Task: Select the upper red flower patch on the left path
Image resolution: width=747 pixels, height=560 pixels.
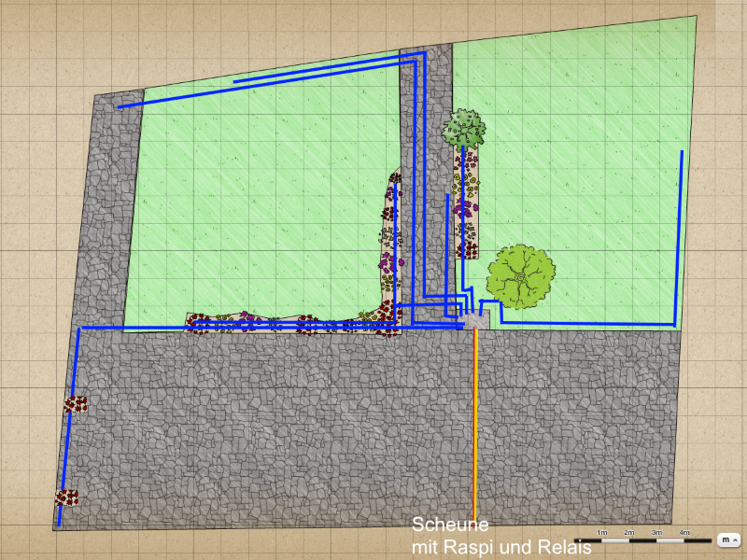Action: tap(76, 404)
